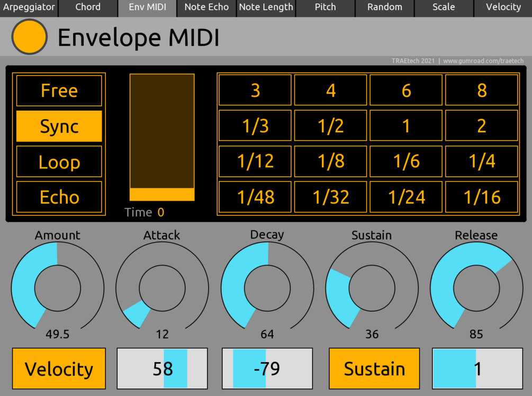
Task: Open the Chord tab
Action: point(88,8)
